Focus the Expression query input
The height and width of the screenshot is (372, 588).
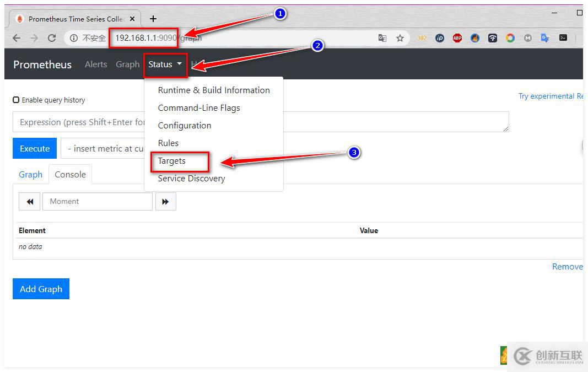click(261, 122)
